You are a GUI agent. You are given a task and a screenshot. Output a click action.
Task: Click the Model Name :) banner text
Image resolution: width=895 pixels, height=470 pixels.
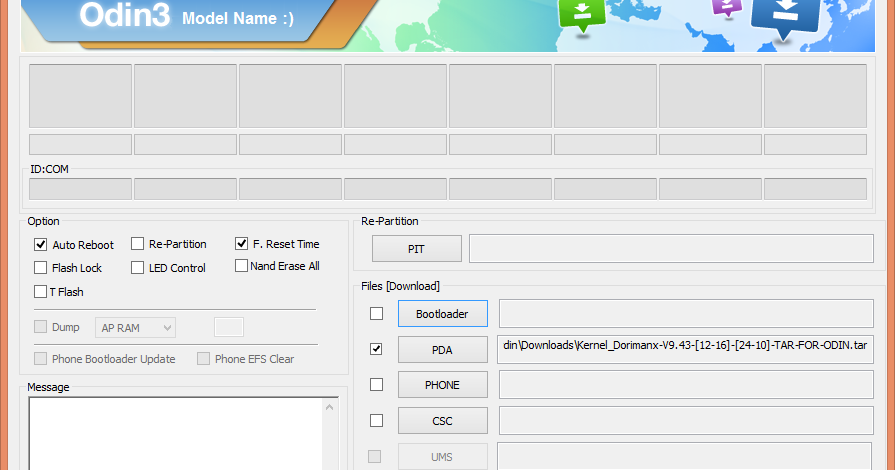238,18
